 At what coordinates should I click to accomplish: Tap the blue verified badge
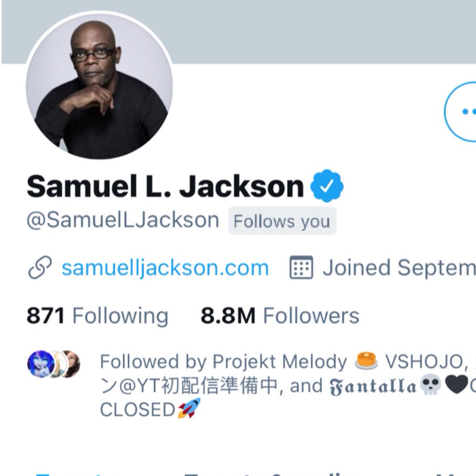point(327,186)
